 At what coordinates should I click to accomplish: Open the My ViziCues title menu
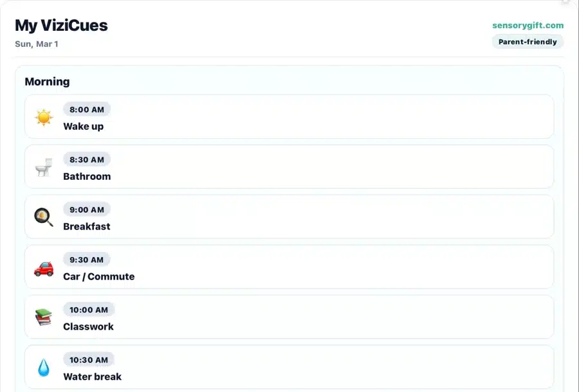[x=62, y=25]
